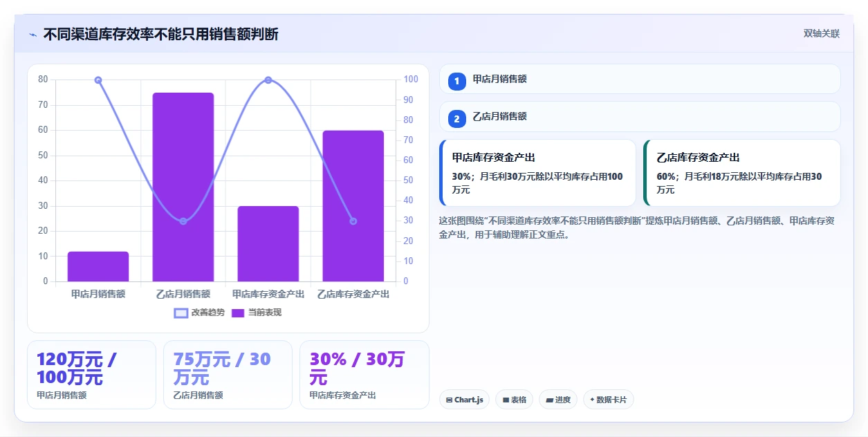Click the purple bar for 甲店库存资金产出

click(x=268, y=243)
